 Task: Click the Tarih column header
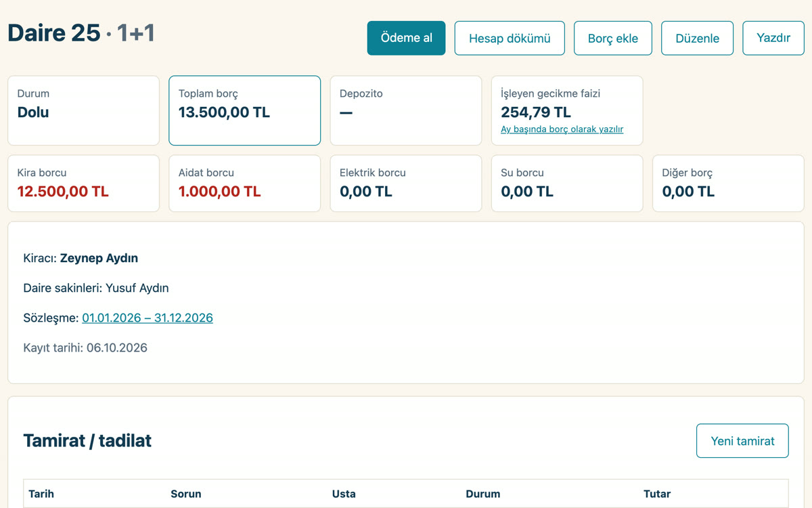[41, 494]
